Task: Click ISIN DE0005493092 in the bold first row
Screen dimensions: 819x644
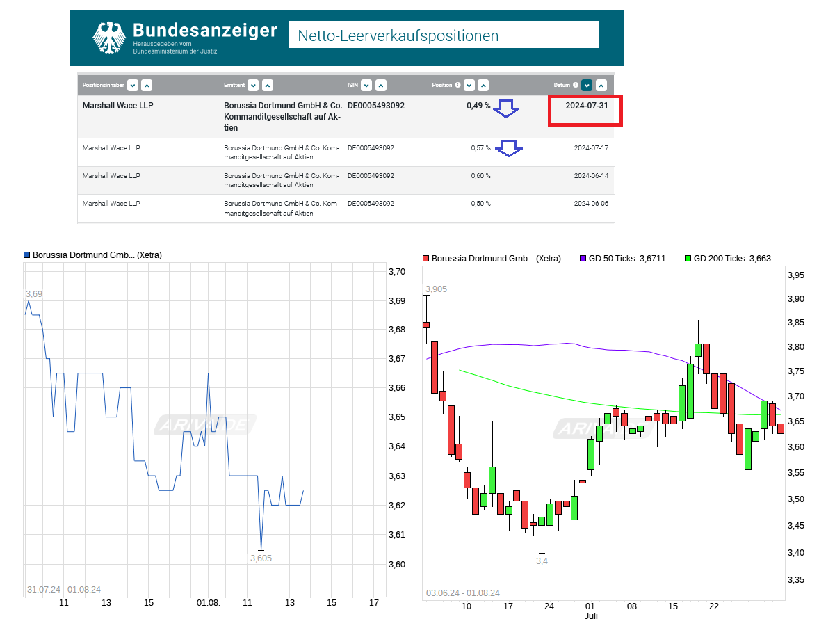Action: [x=376, y=106]
